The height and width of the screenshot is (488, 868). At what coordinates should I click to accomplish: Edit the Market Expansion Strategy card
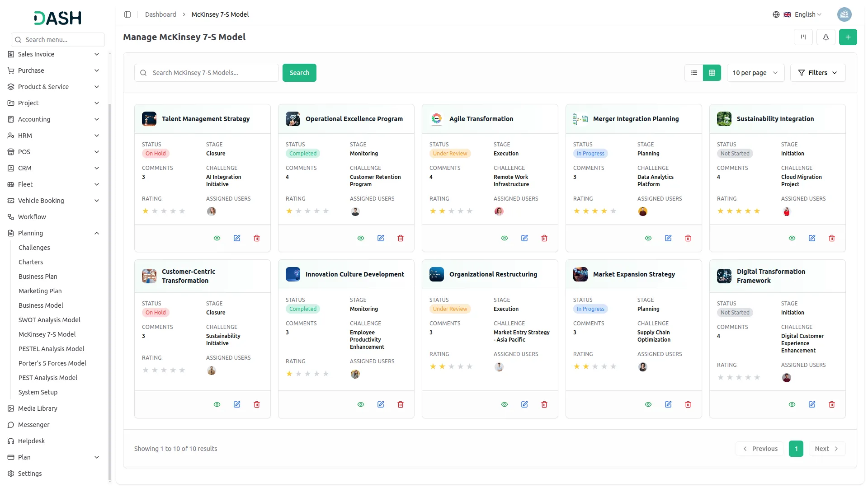[668, 404]
